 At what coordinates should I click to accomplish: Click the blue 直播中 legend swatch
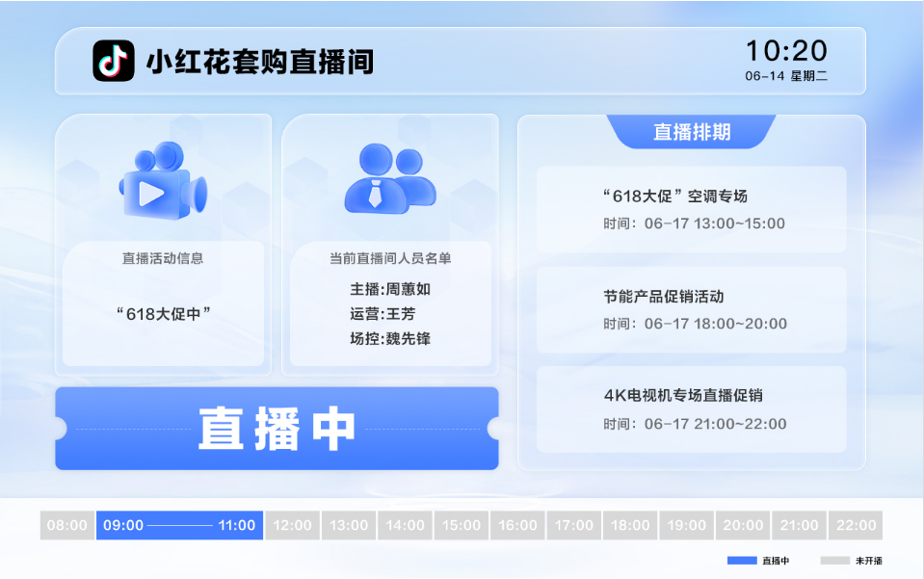click(x=742, y=560)
